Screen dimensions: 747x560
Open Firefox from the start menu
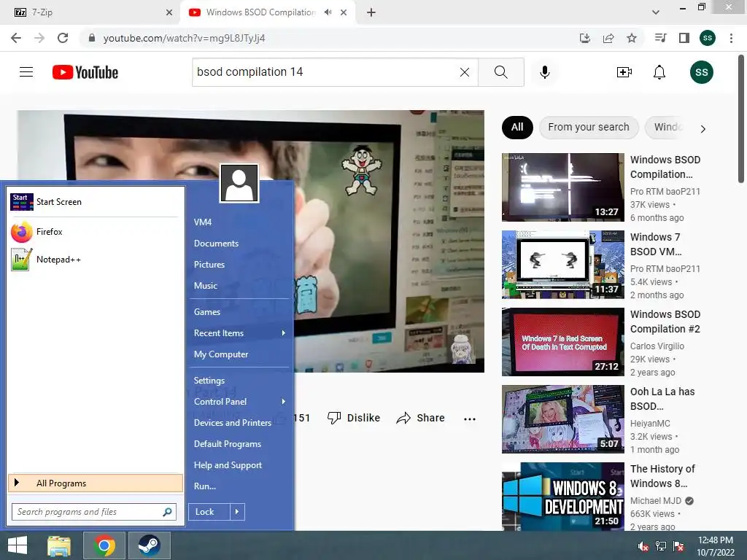coord(96,232)
